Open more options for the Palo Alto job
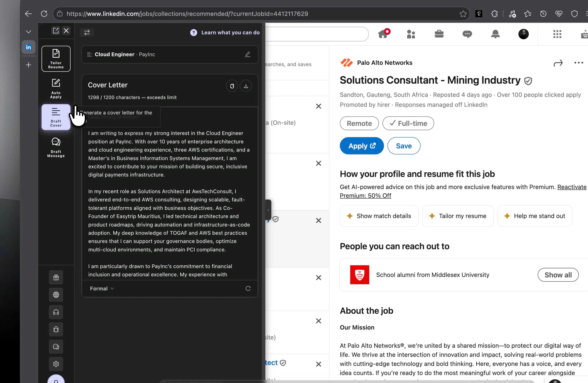This screenshot has height=383, width=588. tap(578, 63)
